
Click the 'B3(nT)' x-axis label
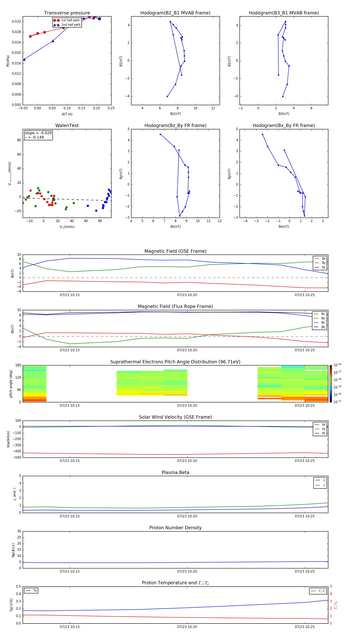284,114
